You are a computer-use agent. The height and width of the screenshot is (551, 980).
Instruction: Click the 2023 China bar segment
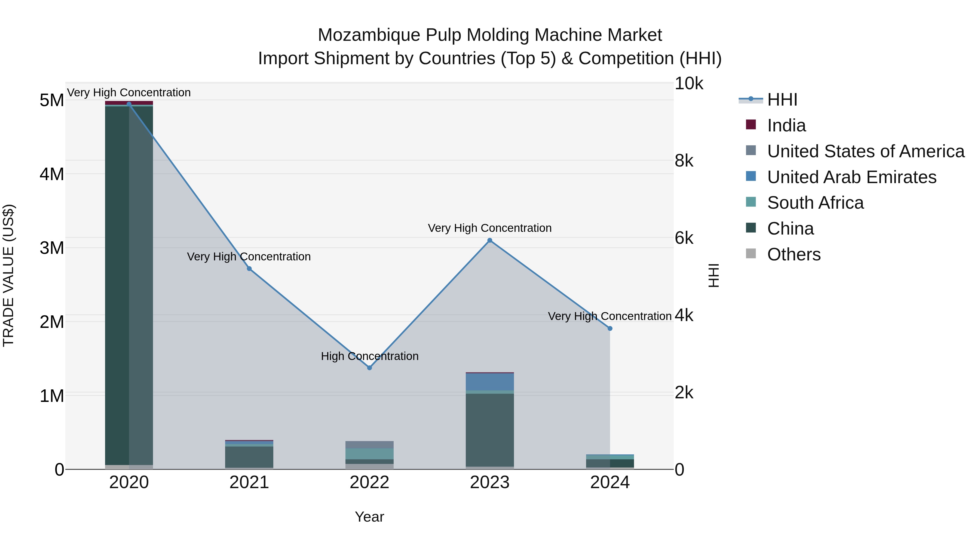tap(490, 430)
